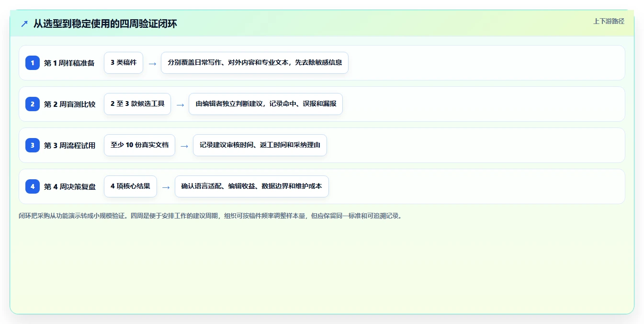Click the 第 3 周流程试用 label

point(70,145)
